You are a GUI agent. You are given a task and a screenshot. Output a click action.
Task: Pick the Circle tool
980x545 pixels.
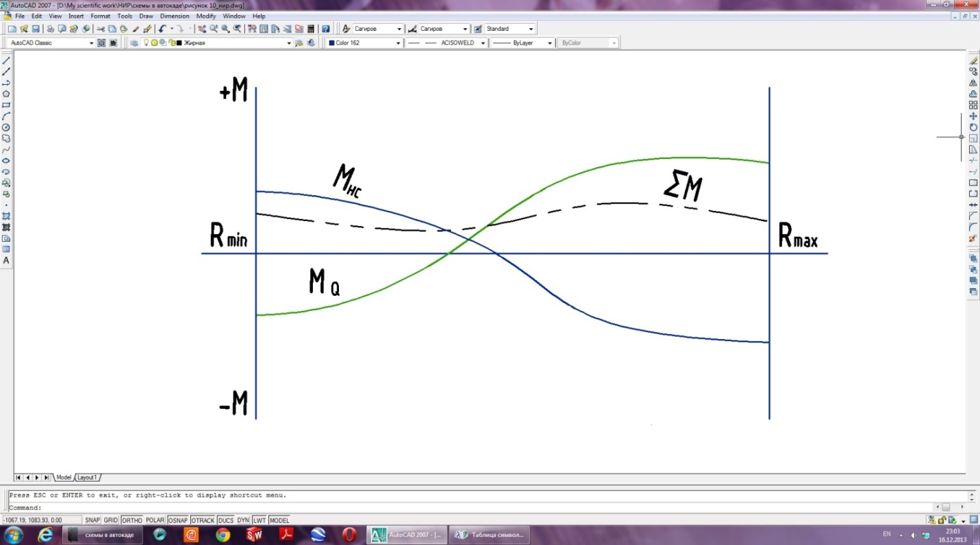click(x=6, y=127)
